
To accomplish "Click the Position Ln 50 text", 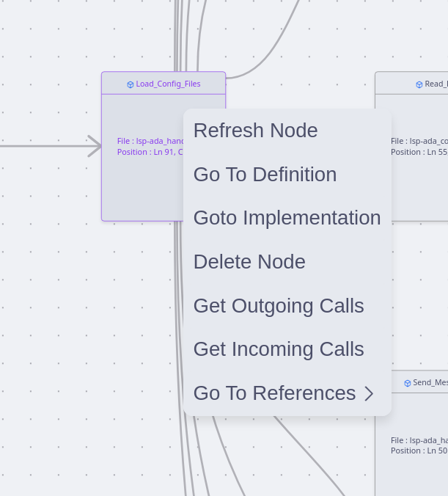I will (x=419, y=451).
